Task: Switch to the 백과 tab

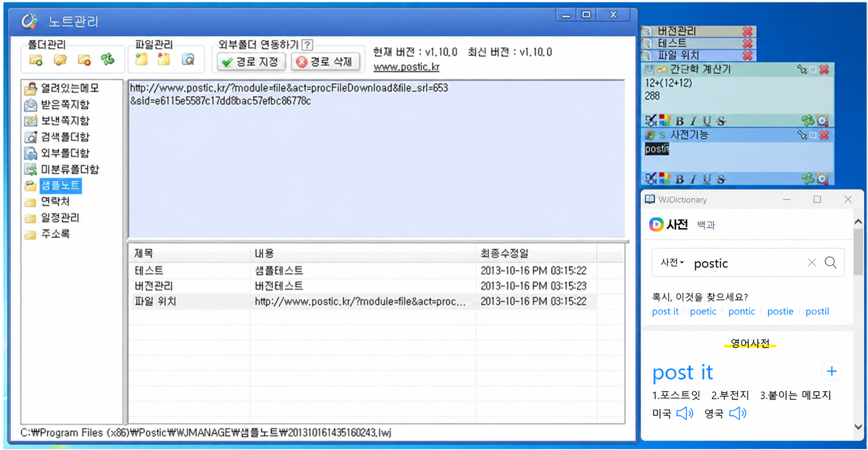Action: click(x=706, y=225)
